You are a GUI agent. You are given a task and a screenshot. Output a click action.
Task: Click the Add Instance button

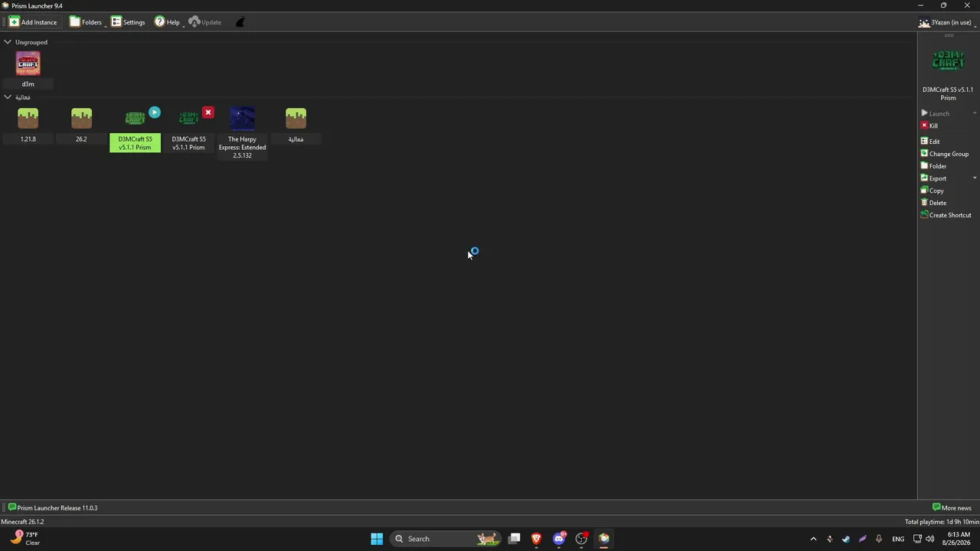tap(33, 22)
